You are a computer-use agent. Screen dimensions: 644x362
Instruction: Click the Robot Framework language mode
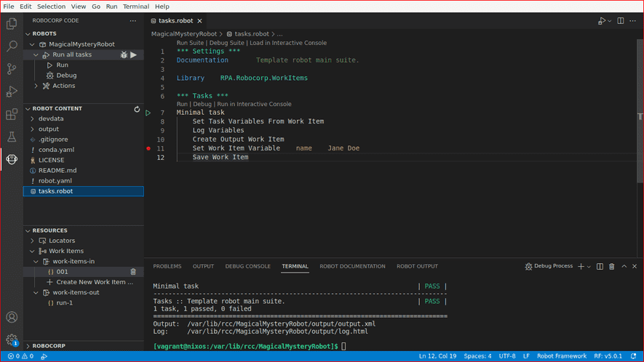562,356
